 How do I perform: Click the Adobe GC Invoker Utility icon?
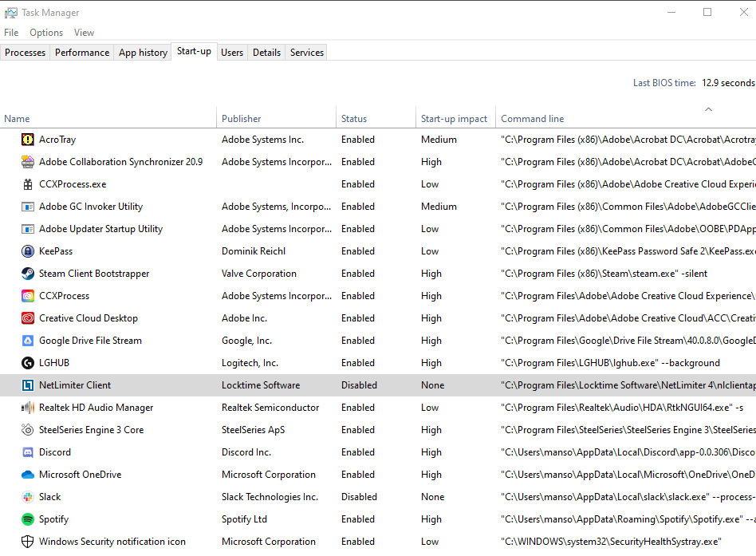tap(28, 207)
